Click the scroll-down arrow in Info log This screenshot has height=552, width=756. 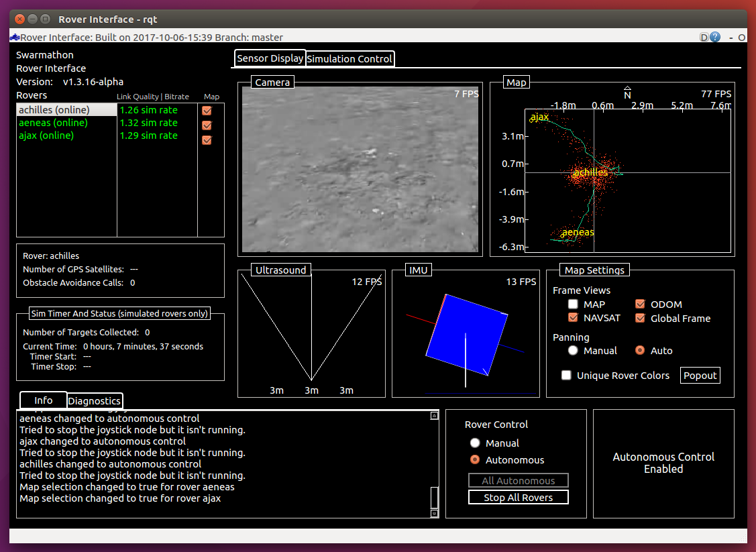click(434, 513)
